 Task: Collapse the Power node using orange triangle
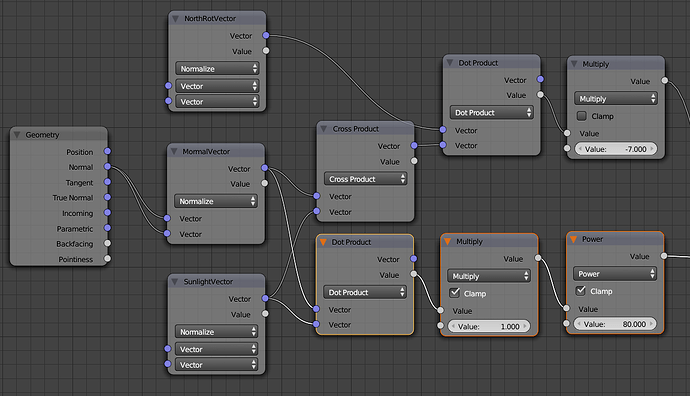[x=573, y=239]
